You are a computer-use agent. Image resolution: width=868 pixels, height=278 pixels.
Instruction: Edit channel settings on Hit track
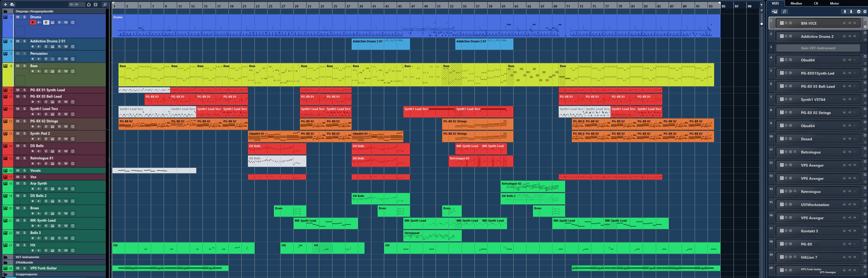pos(46,250)
